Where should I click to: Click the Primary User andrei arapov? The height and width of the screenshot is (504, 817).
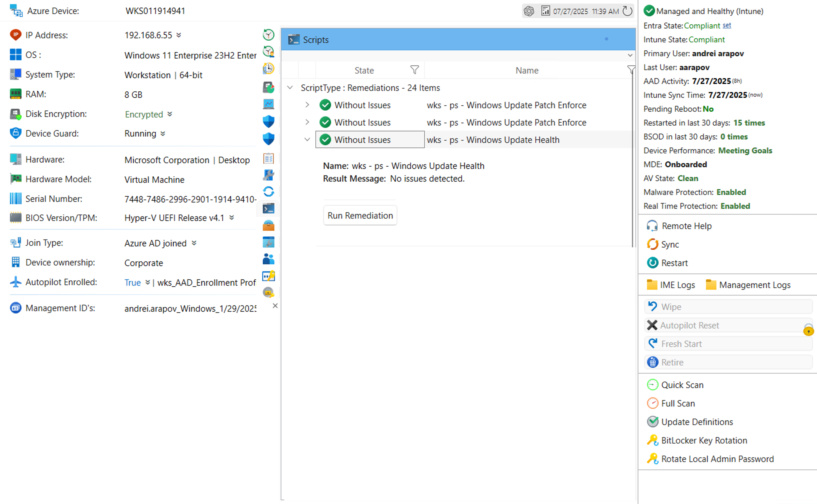(718, 53)
